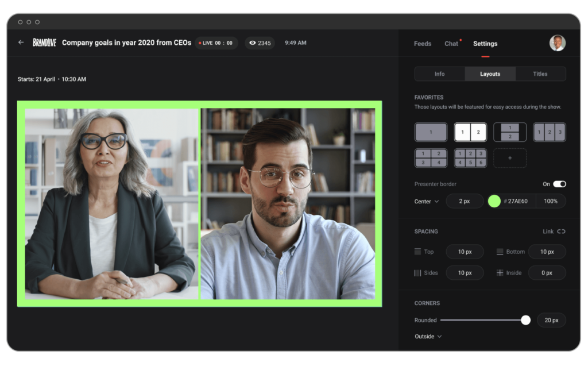Click the '9:49 AM' clock text
588x370 pixels.
click(x=296, y=43)
